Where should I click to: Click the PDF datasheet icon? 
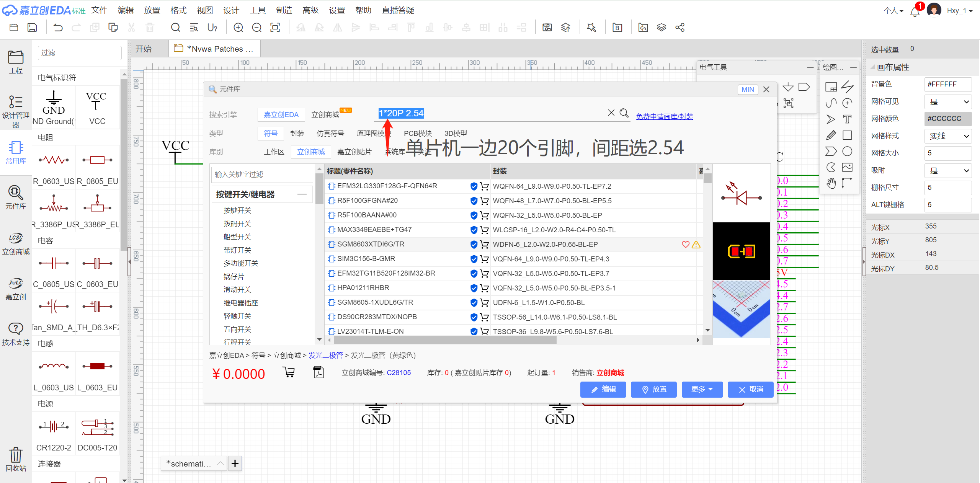(x=318, y=372)
